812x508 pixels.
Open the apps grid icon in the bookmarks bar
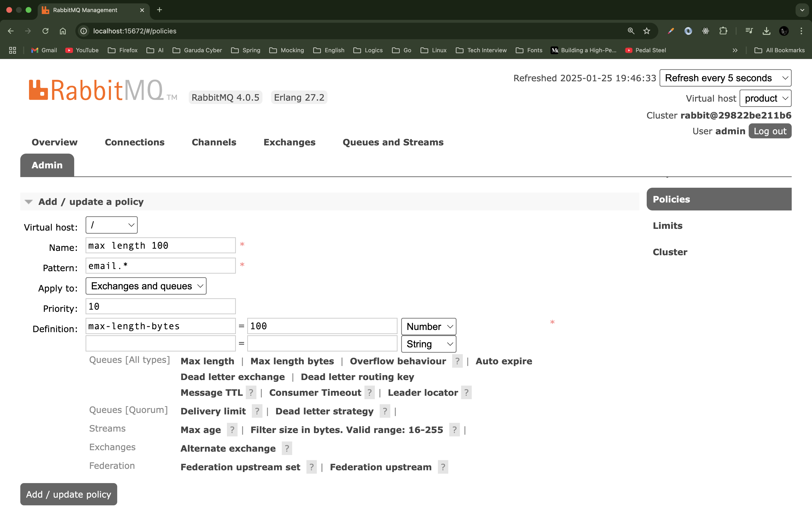point(12,50)
